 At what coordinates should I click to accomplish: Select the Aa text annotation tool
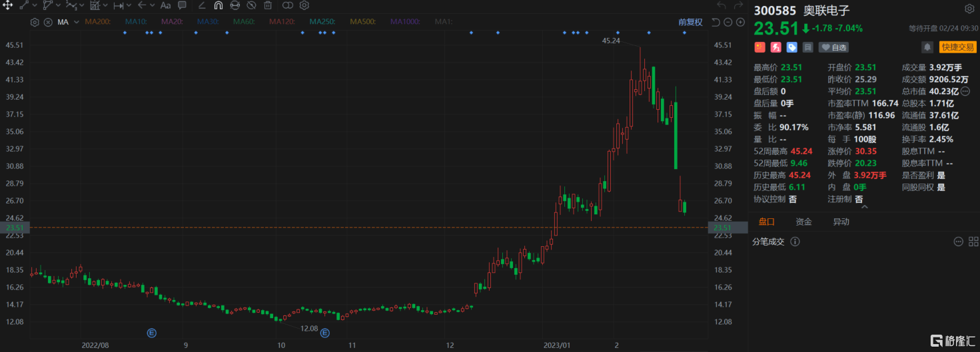coord(165,5)
